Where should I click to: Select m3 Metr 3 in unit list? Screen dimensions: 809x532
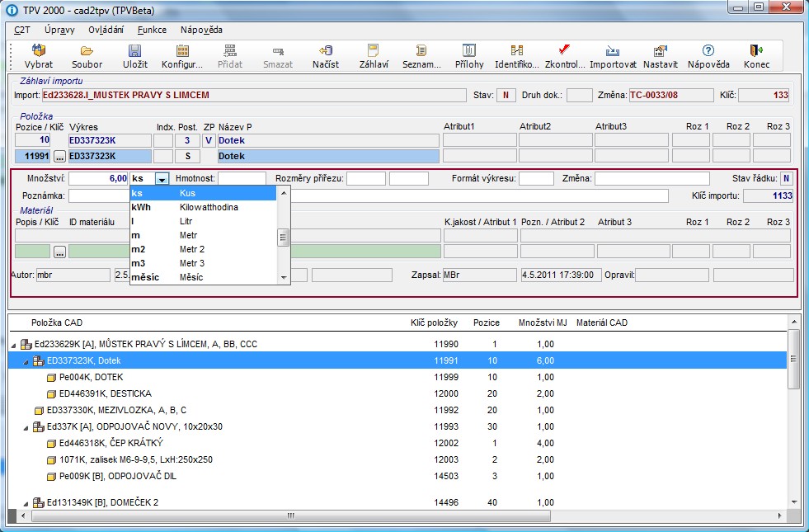(x=204, y=263)
